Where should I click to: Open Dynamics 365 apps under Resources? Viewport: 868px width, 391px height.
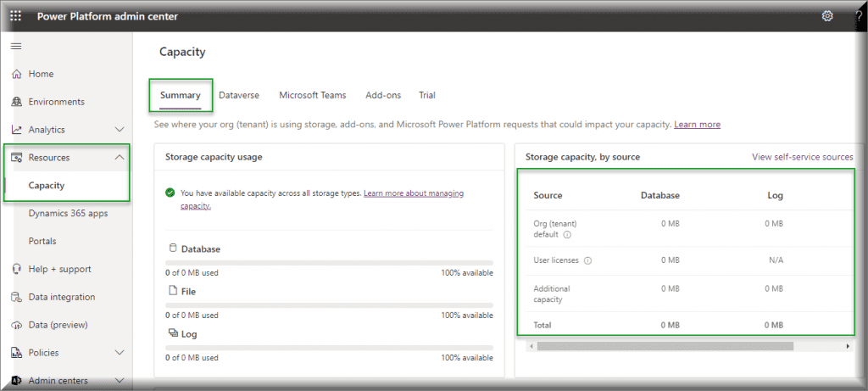66,213
